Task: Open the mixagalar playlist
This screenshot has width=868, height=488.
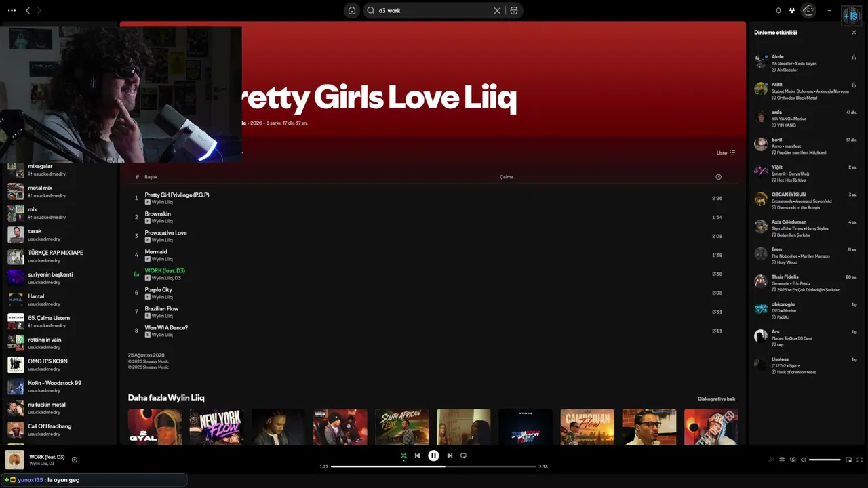Action: (x=60, y=170)
